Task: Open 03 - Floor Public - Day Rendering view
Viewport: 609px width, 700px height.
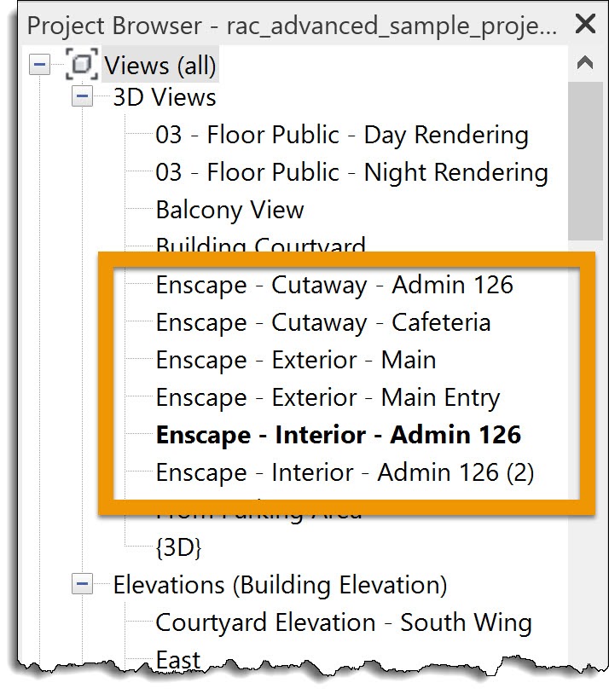Action: (341, 135)
